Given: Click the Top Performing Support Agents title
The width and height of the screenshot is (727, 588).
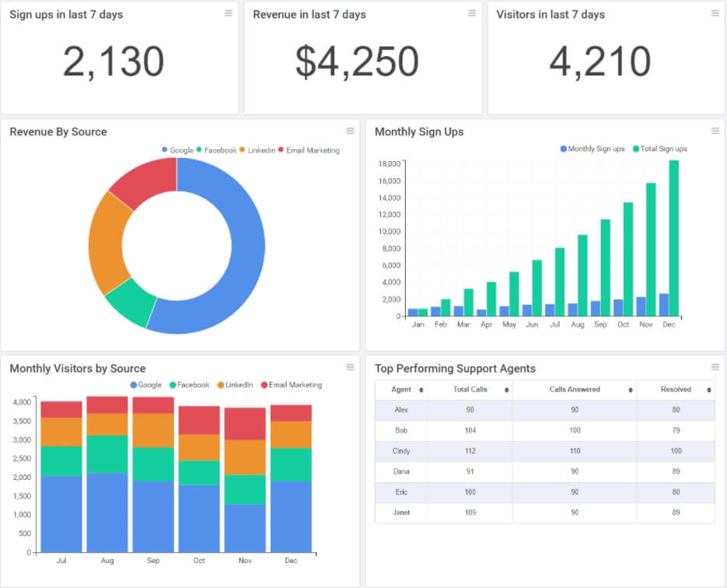Looking at the screenshot, I should tap(456, 369).
